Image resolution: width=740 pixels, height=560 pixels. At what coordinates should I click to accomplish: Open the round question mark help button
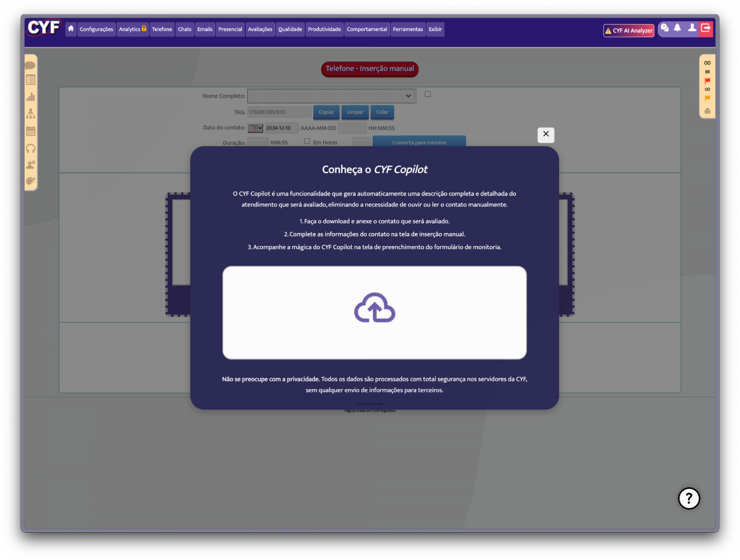click(689, 498)
